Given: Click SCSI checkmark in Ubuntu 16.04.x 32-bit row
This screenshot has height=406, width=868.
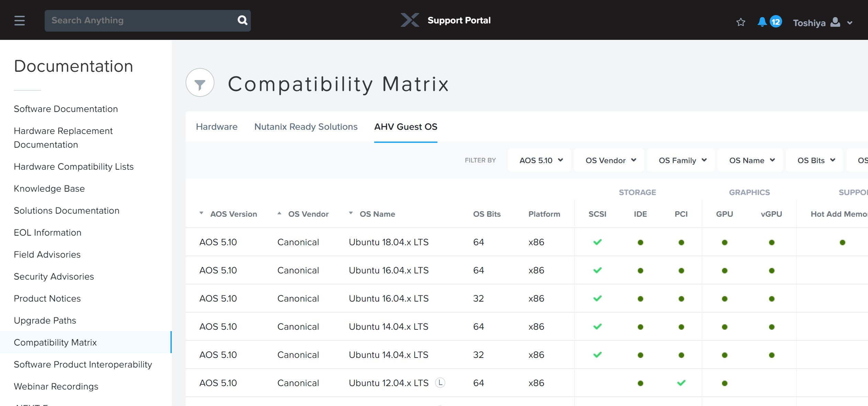Looking at the screenshot, I should coord(598,298).
